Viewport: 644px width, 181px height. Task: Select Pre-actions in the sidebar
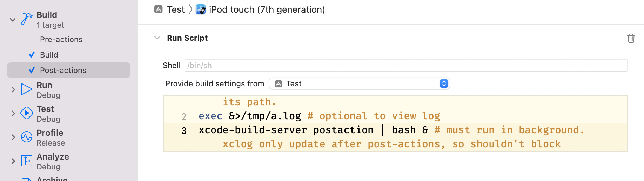point(61,40)
